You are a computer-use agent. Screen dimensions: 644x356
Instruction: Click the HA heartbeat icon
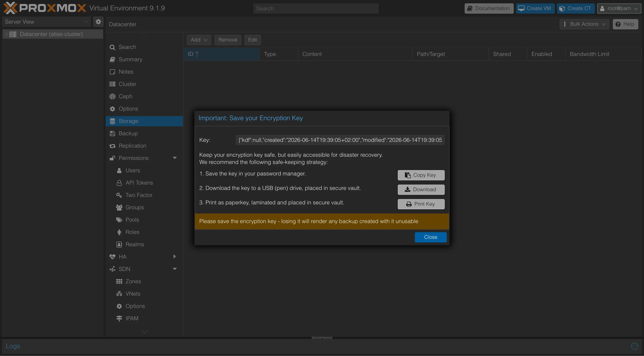click(x=112, y=257)
